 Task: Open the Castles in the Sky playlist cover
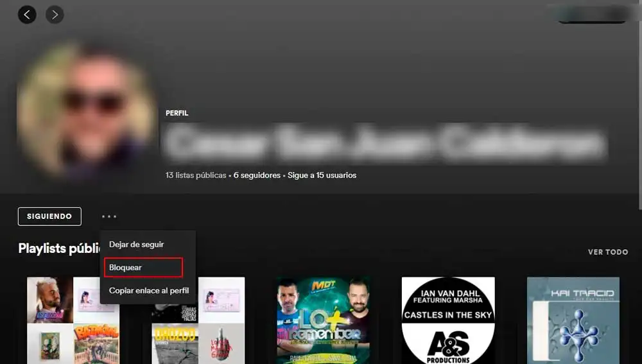(x=448, y=320)
